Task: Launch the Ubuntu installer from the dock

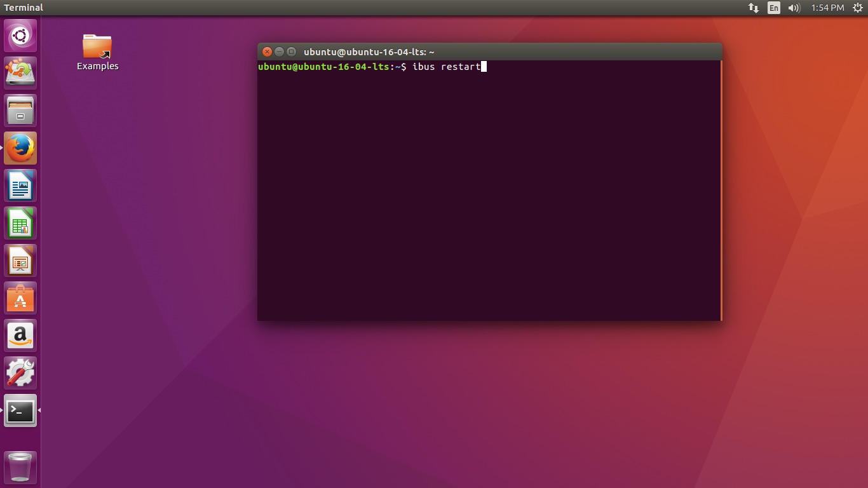Action: pyautogui.click(x=20, y=73)
